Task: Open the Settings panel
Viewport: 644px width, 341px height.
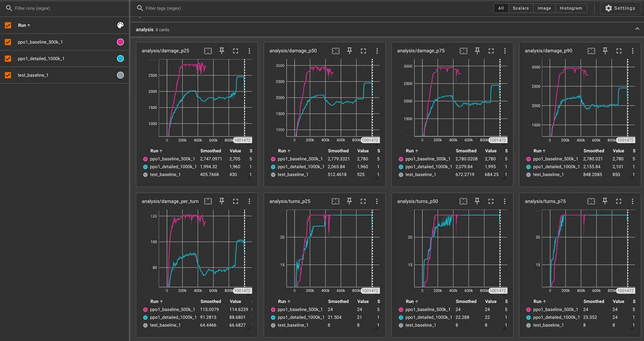Action: [x=620, y=8]
